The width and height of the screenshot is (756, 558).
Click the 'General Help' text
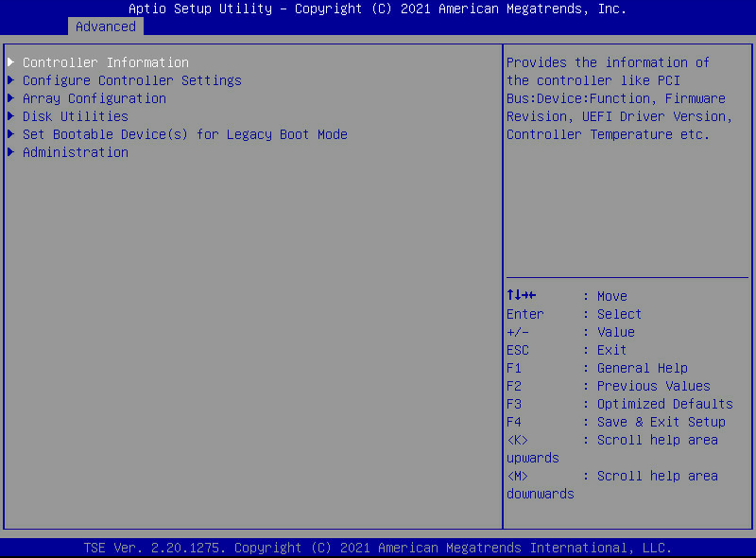coord(643,368)
